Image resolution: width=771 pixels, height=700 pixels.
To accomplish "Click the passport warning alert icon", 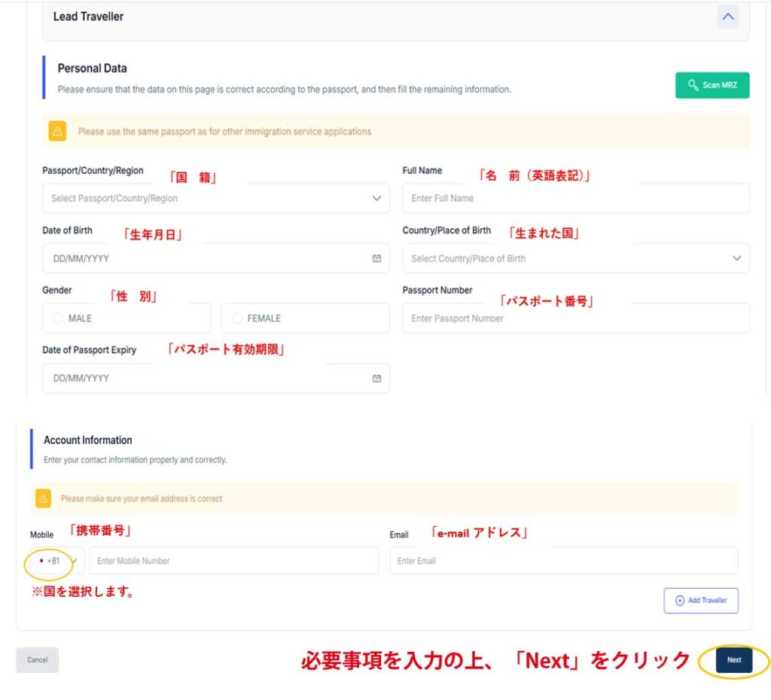I will point(58,132).
